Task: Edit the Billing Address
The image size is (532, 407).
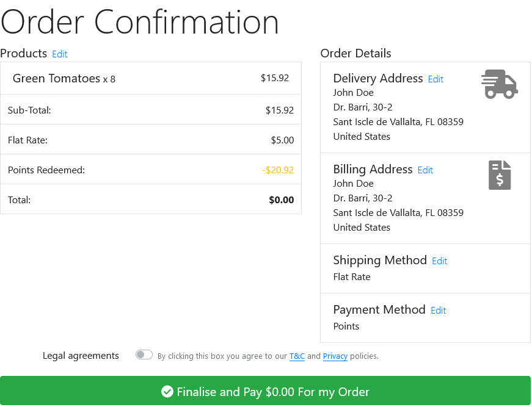Action: [425, 170]
